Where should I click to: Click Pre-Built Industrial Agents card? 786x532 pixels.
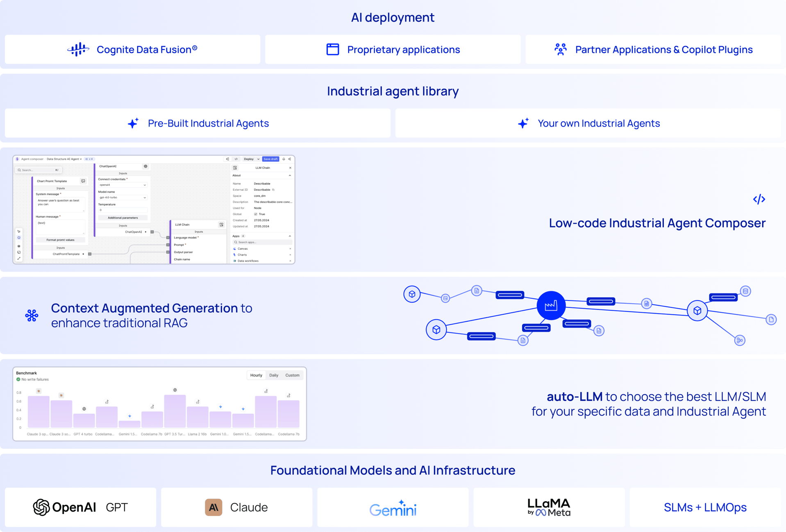coord(198,123)
